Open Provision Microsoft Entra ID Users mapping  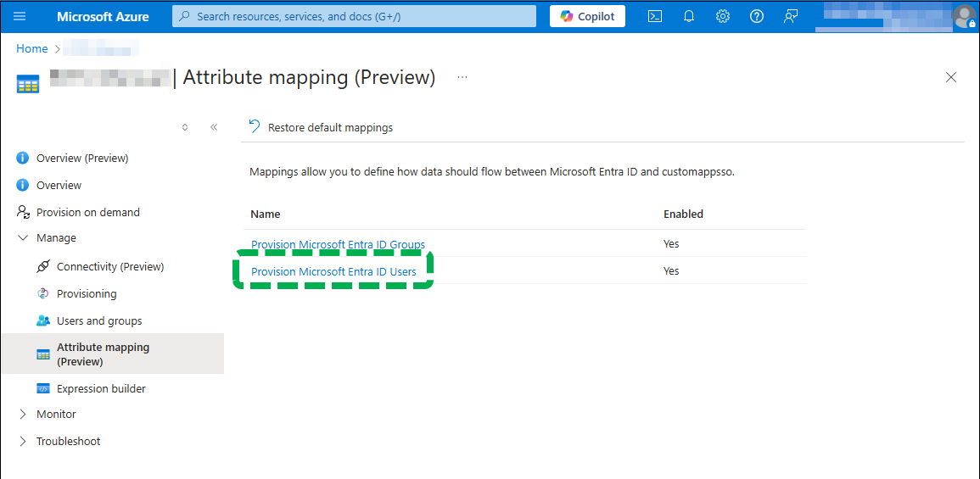click(x=333, y=272)
